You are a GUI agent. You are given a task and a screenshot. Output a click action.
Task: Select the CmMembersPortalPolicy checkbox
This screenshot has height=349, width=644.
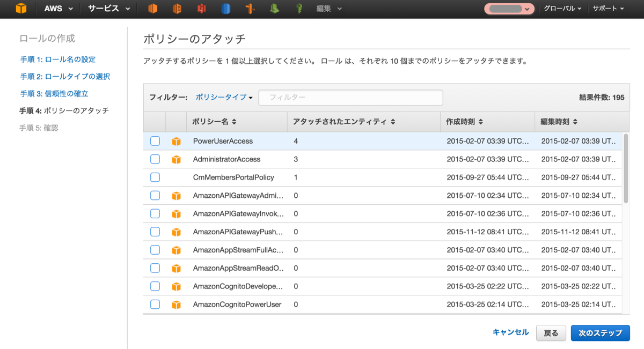(155, 177)
